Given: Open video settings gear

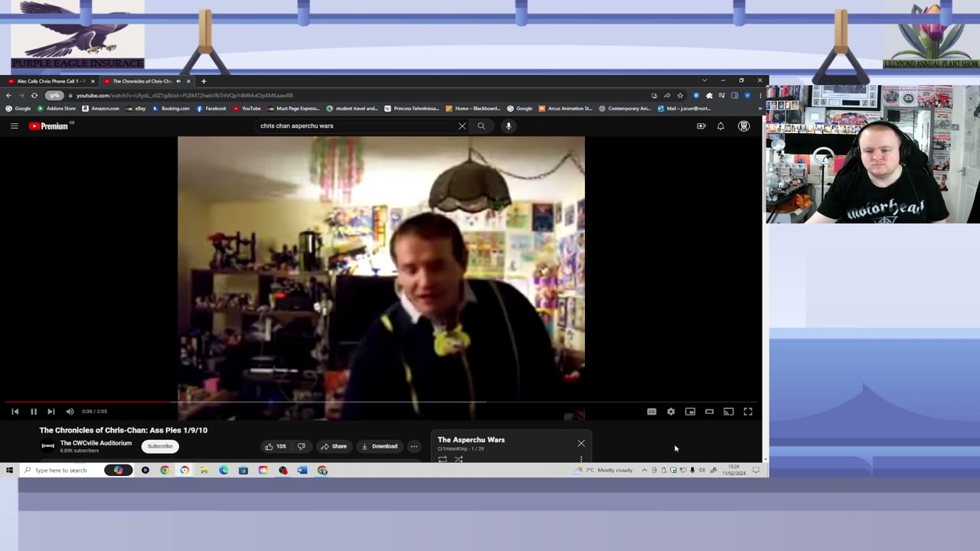Looking at the screenshot, I should click(x=671, y=412).
